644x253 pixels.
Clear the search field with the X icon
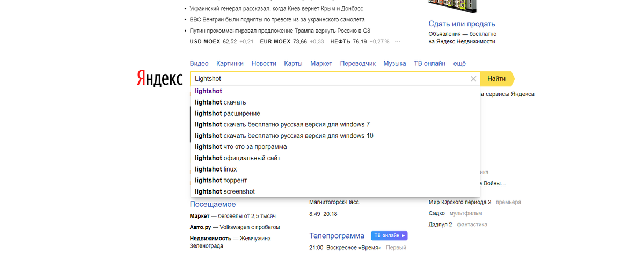tap(473, 79)
